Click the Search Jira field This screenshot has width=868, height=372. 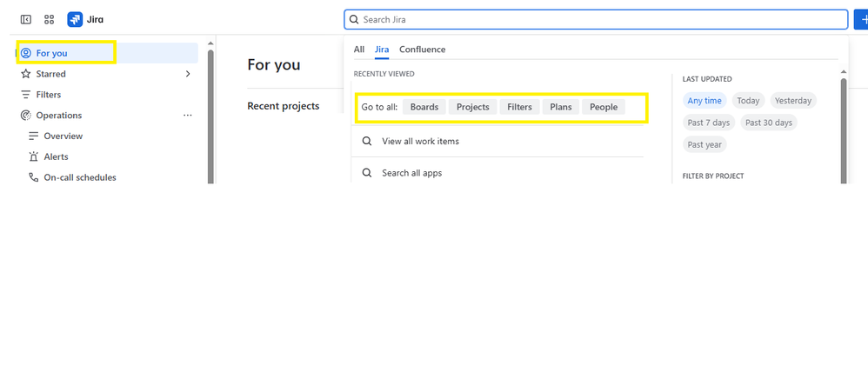tap(596, 19)
